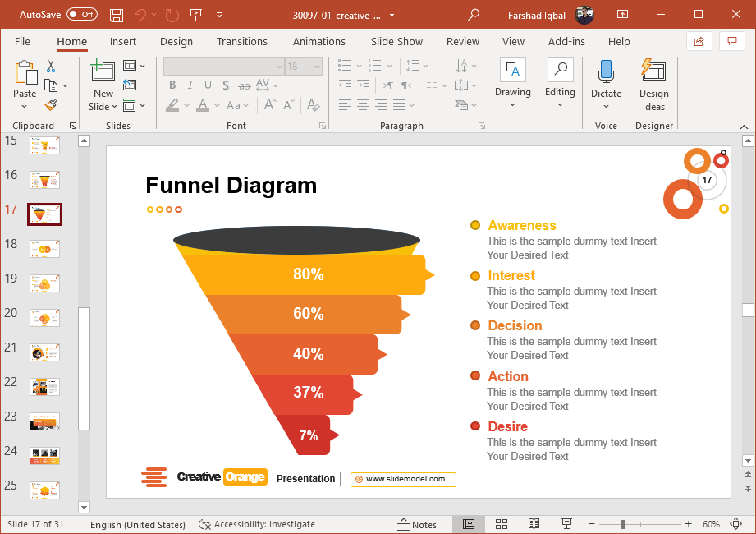Start Slide Show from status bar icon

tap(566, 524)
